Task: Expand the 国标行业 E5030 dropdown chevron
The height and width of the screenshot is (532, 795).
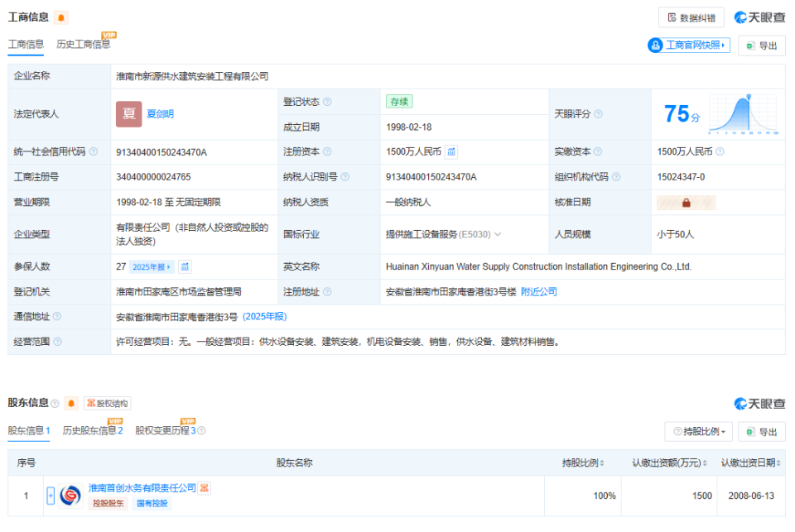Action: pyautogui.click(x=498, y=234)
